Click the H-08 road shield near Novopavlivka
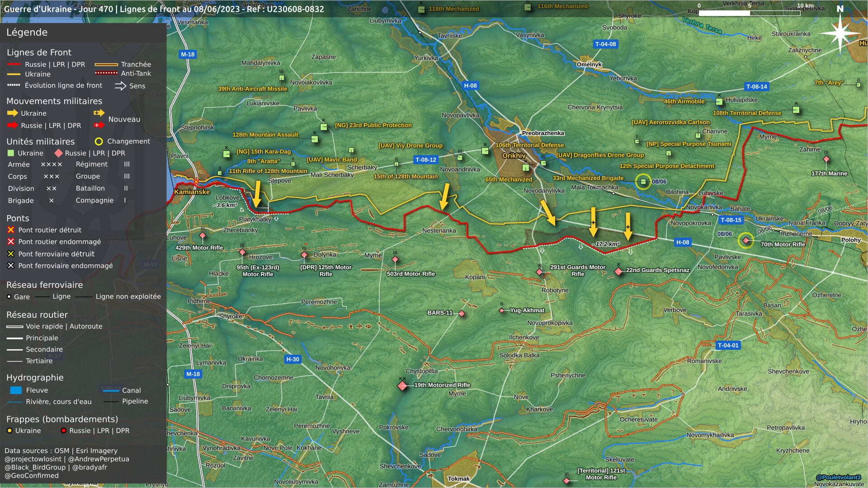Image resolution: width=868 pixels, height=488 pixels. [x=470, y=85]
